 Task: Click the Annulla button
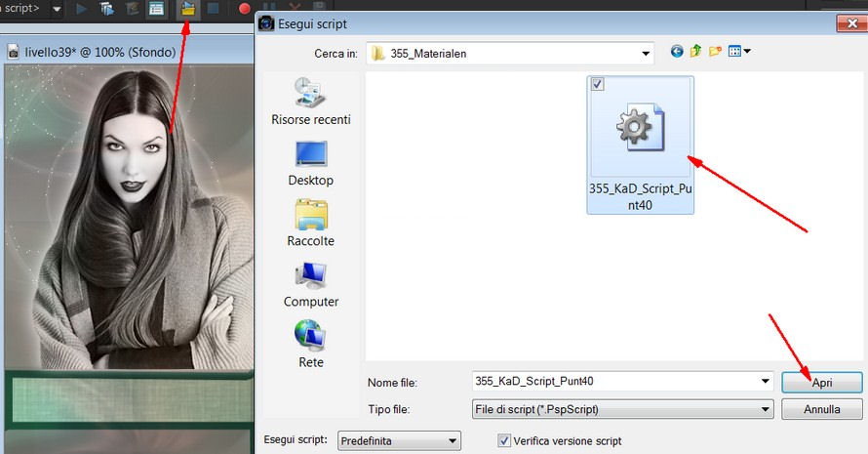click(822, 410)
